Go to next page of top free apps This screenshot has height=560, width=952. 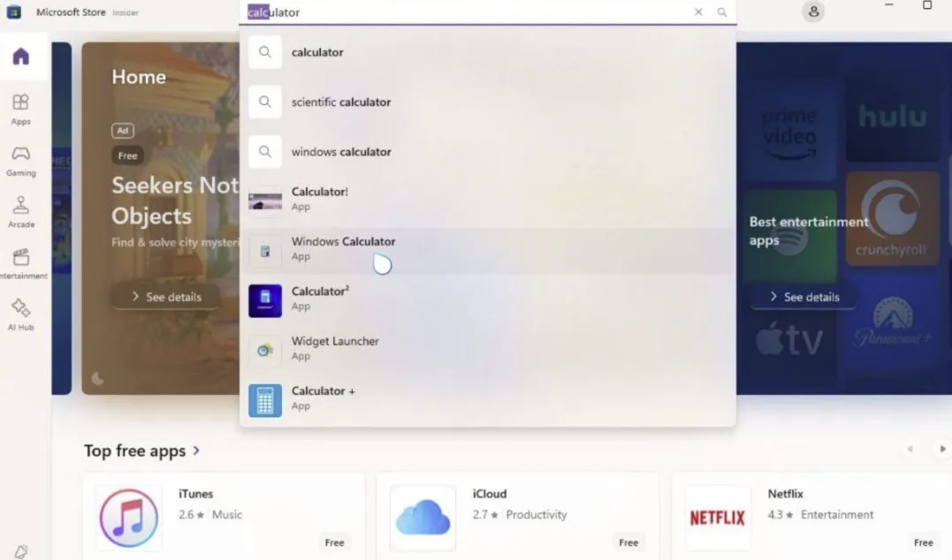point(942,449)
